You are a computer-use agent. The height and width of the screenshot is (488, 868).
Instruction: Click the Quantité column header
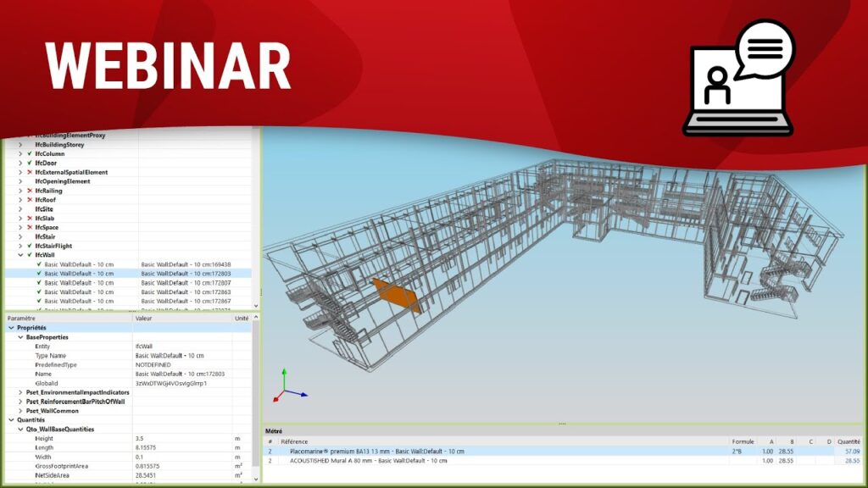pyautogui.click(x=849, y=441)
